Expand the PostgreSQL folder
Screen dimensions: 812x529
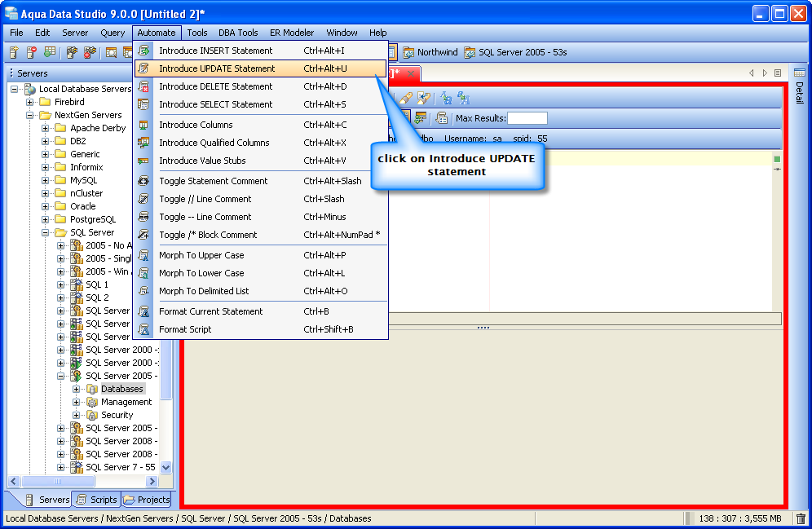click(46, 219)
